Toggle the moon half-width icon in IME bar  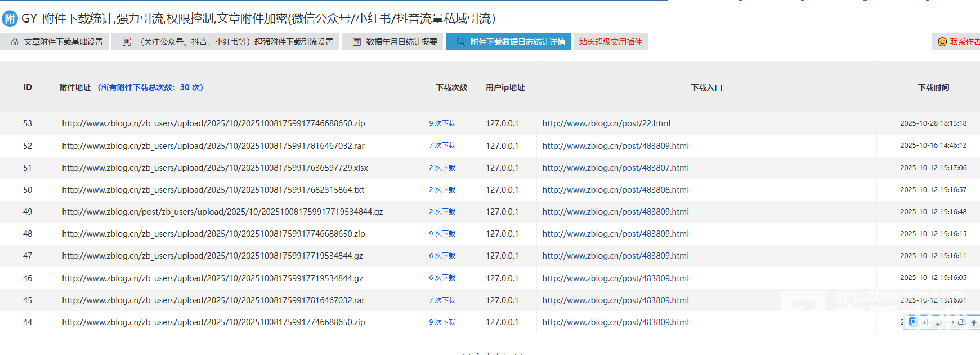[938, 322]
